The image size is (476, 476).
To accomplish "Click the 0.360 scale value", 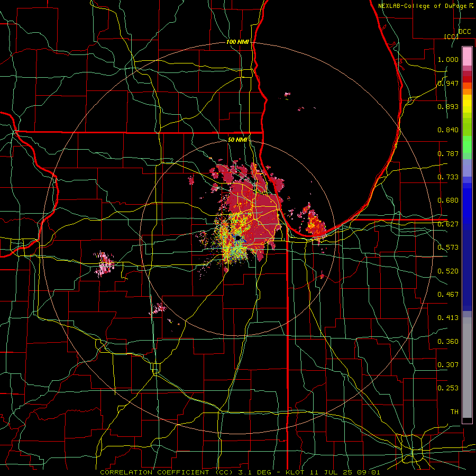I will (448, 341).
